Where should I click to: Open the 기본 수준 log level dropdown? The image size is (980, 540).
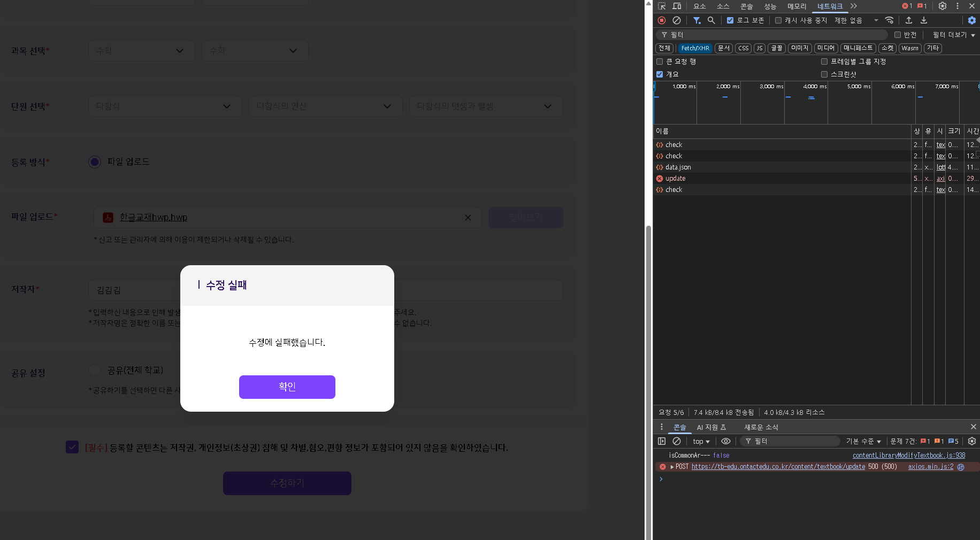pyautogui.click(x=863, y=441)
